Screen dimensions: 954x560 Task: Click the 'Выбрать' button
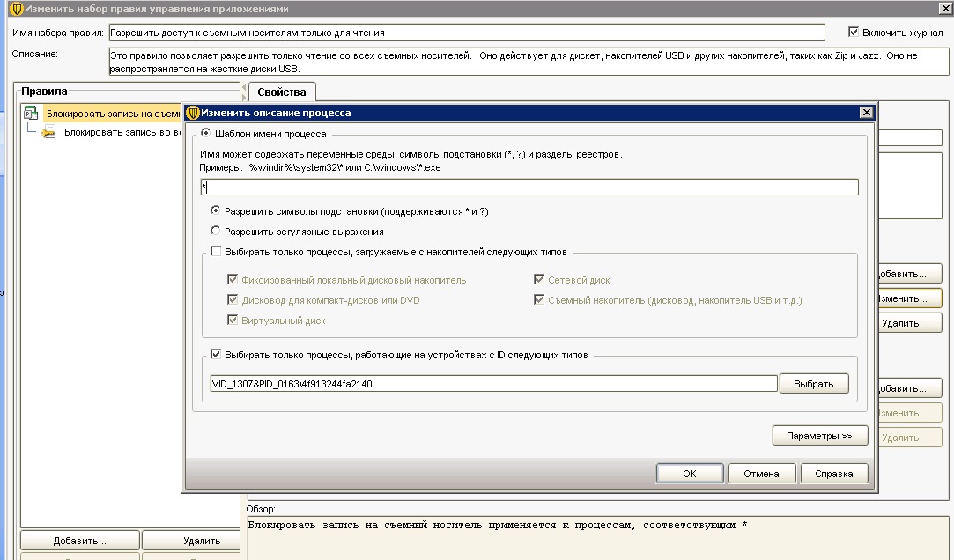[x=813, y=384]
